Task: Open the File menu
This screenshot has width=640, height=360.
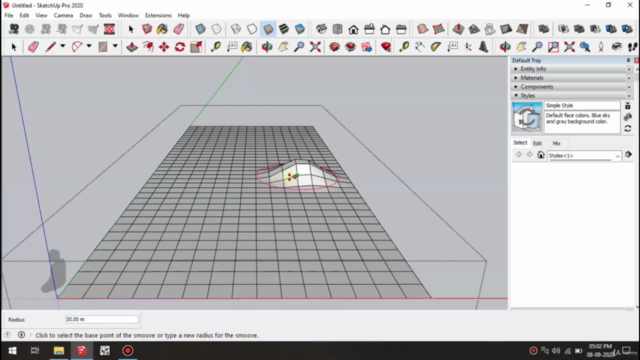Action: click(9, 16)
